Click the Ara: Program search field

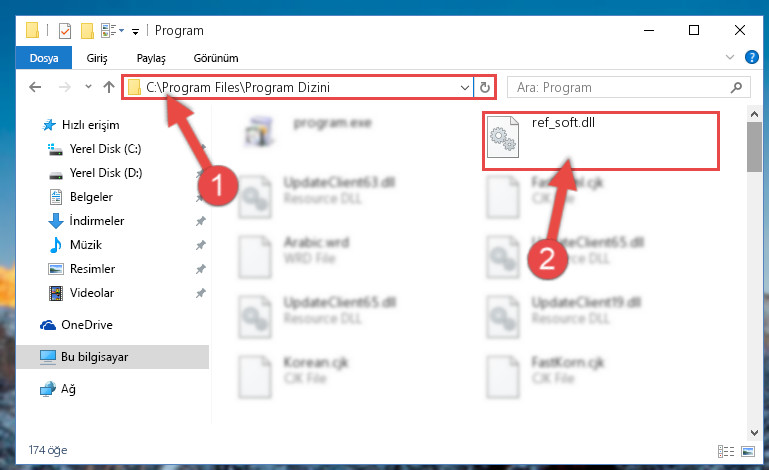pos(620,87)
